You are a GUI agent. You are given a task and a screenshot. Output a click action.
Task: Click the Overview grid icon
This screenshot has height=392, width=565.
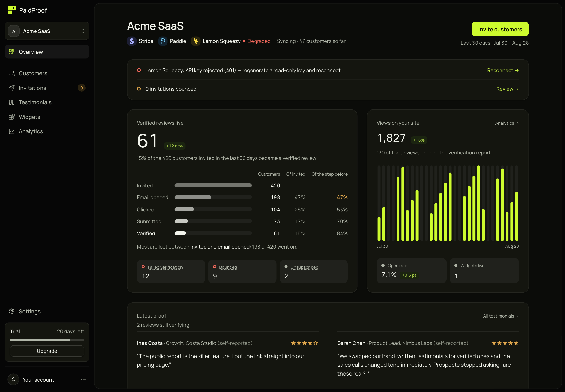click(12, 52)
